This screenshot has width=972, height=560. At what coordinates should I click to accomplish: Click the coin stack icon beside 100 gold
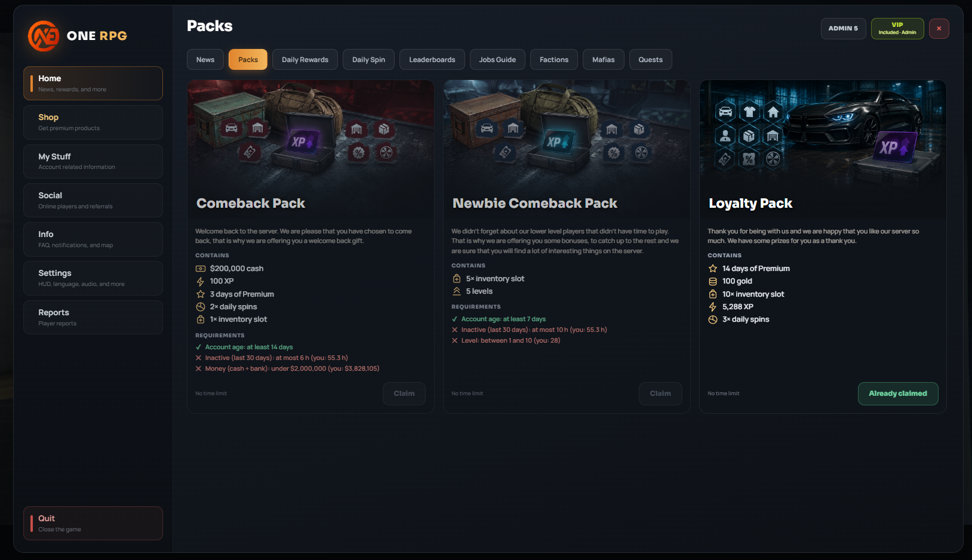(x=713, y=281)
